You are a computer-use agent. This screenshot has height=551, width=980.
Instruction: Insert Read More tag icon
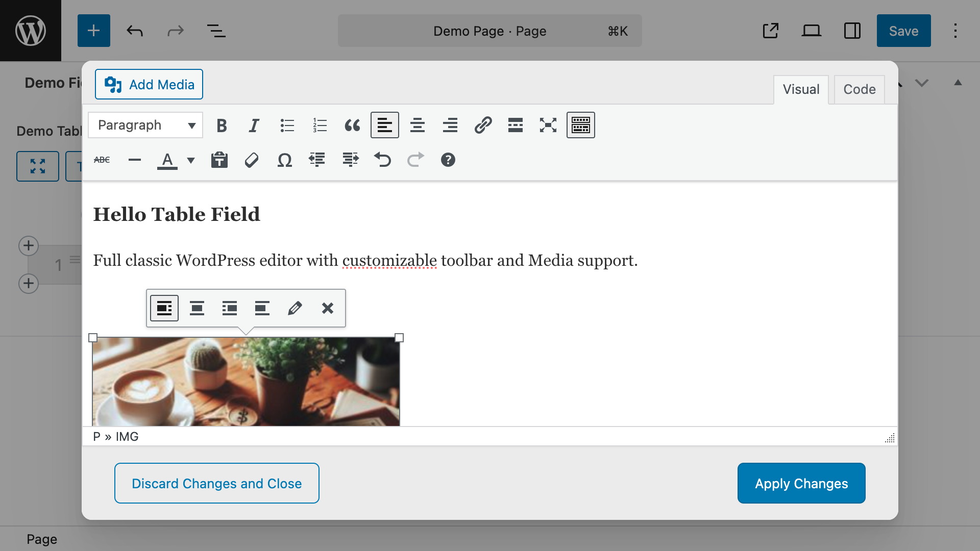[516, 126]
